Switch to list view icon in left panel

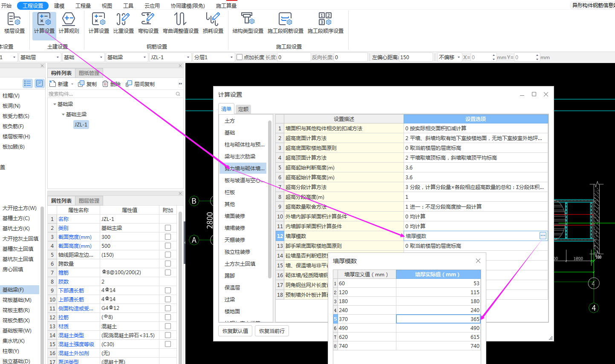coord(28,83)
